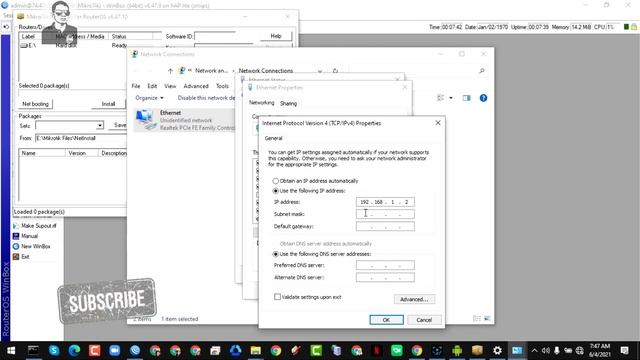Close the IPv4 Properties dialog
The image size is (640, 360).
[438, 123]
